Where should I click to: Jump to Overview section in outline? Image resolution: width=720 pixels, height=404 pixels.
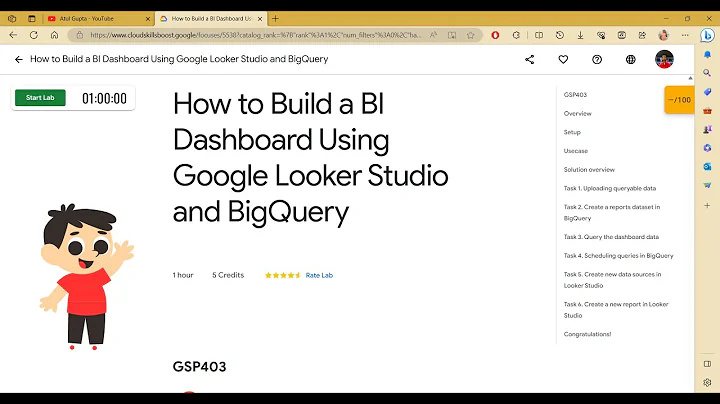[x=578, y=113]
